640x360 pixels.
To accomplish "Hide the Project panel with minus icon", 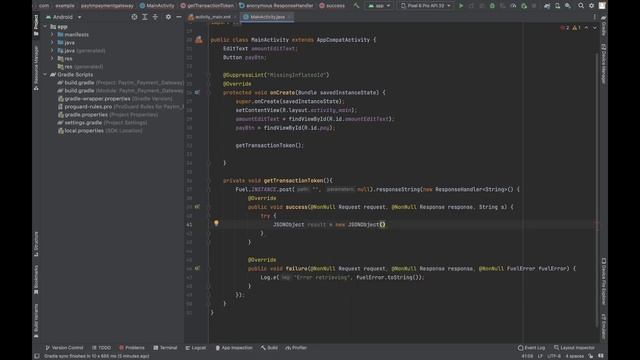I will [179, 17].
